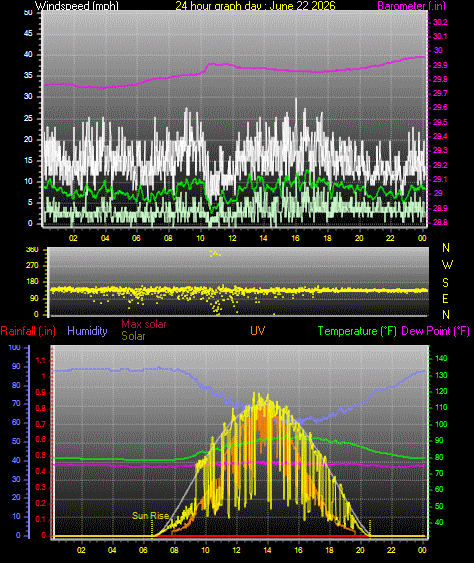Click the 'Solar' legend label below Max solar
Viewport: 474px width, 563px height.
133,336
